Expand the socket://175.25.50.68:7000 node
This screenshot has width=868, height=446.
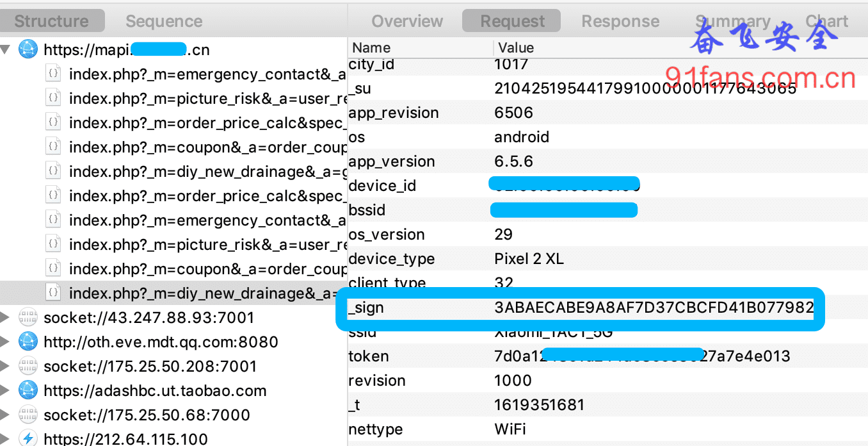point(6,415)
